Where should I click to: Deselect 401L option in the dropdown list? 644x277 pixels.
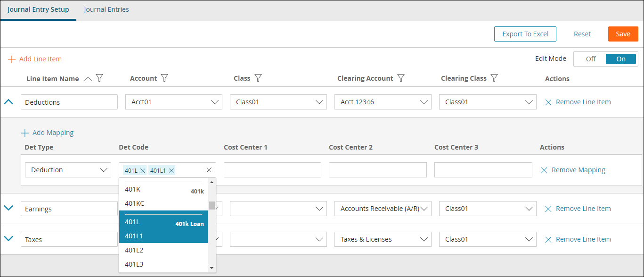coord(163,222)
